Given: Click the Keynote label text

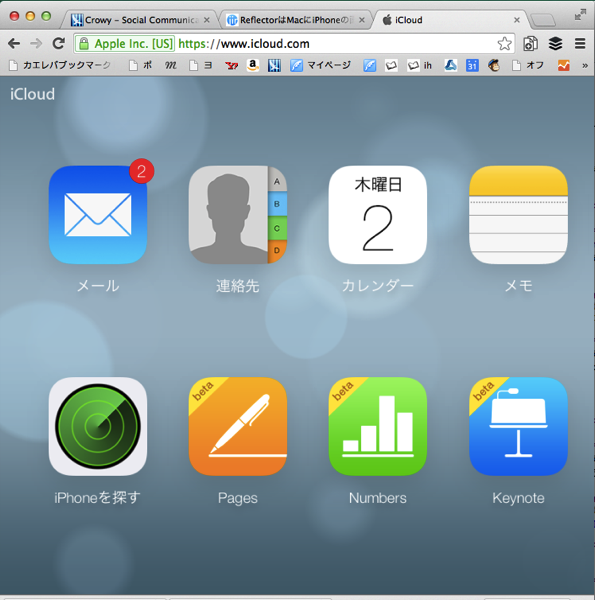Looking at the screenshot, I should click(x=518, y=498).
